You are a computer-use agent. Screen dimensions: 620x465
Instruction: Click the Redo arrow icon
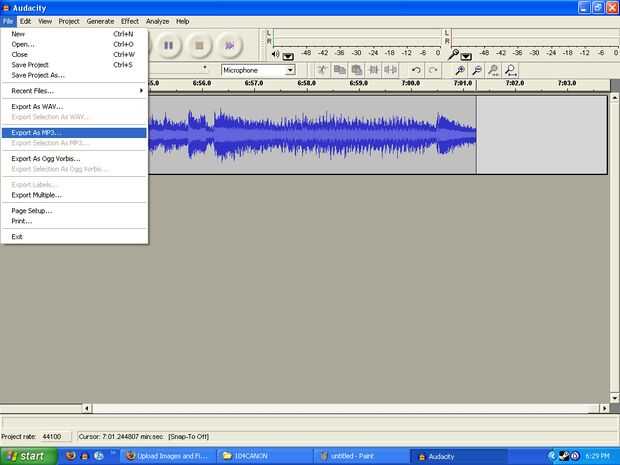433,70
